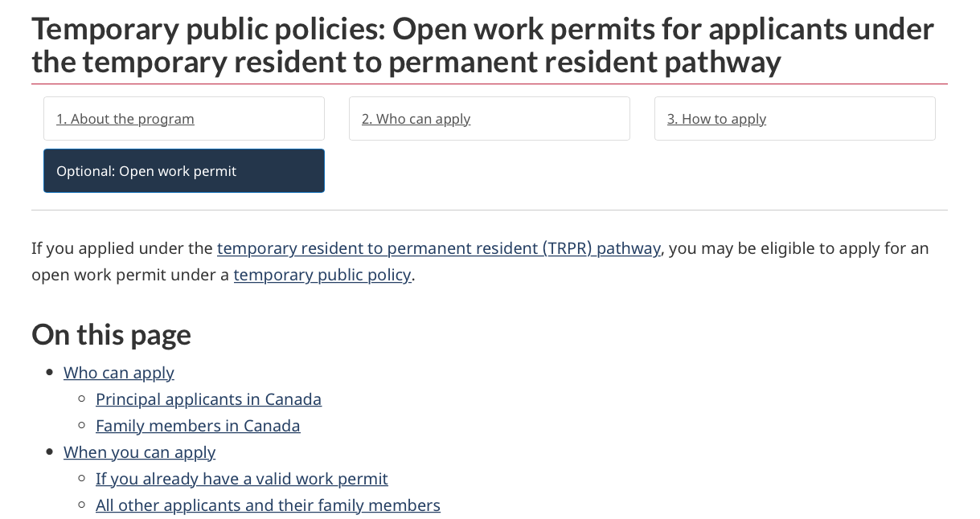Image resolution: width=980 pixels, height=519 pixels.
Task: Visit "All other applicants and their family members"
Action: [x=268, y=505]
